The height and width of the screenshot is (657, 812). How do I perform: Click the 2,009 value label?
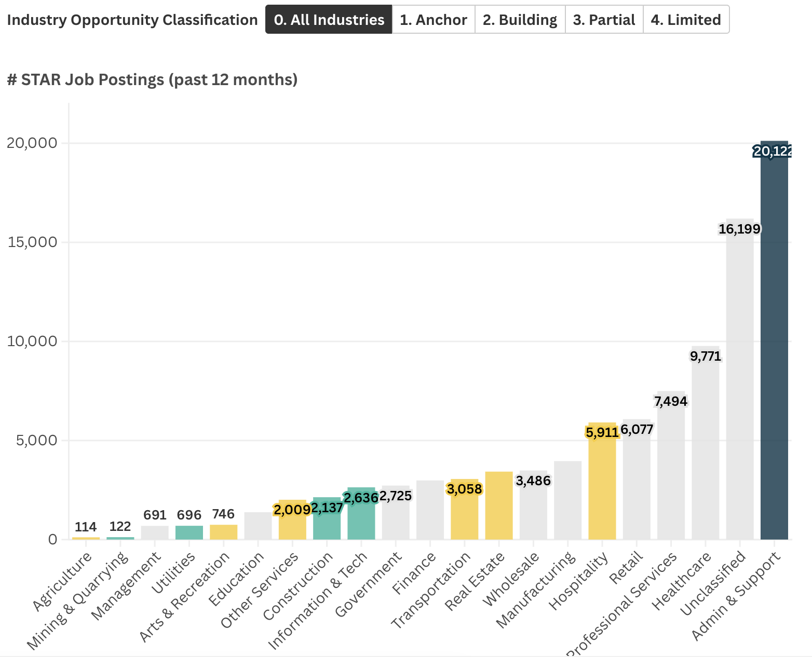[292, 510]
